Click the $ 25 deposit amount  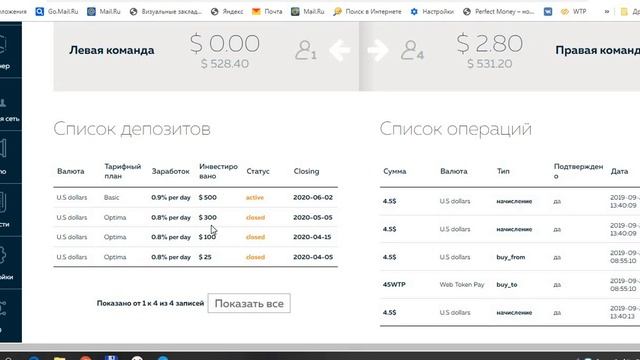(205, 257)
